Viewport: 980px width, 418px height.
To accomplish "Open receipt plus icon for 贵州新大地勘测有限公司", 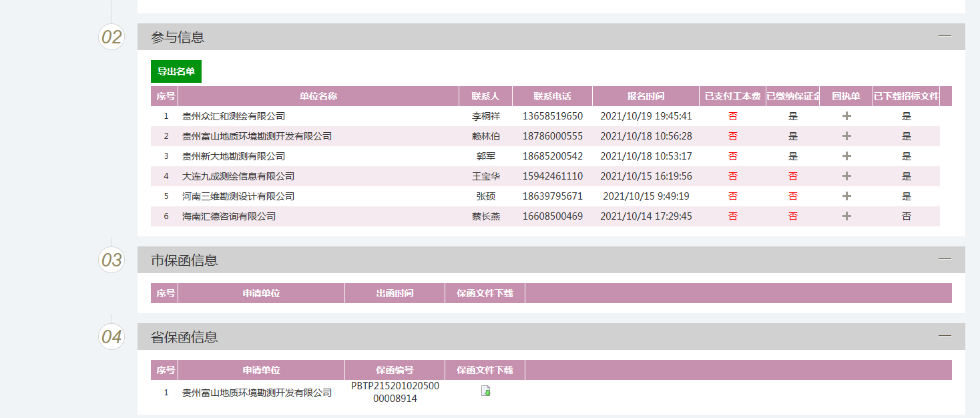I will tap(846, 156).
